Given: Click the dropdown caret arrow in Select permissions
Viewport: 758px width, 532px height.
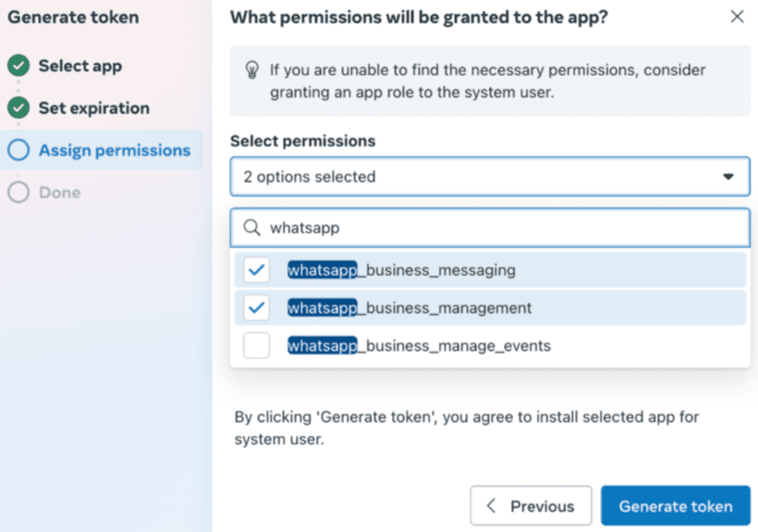Looking at the screenshot, I should (x=728, y=176).
